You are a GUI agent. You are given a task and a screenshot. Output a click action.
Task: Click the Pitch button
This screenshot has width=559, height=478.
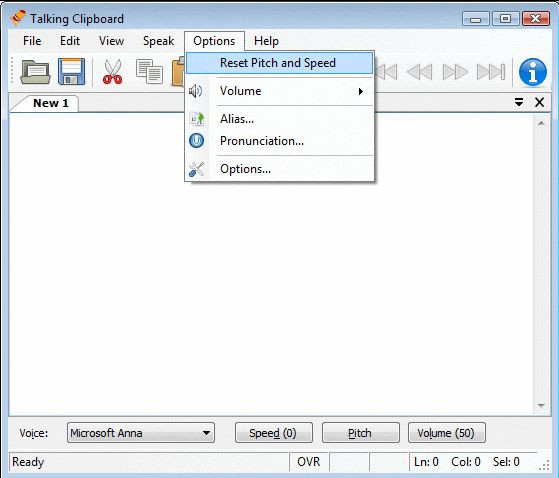(x=360, y=433)
